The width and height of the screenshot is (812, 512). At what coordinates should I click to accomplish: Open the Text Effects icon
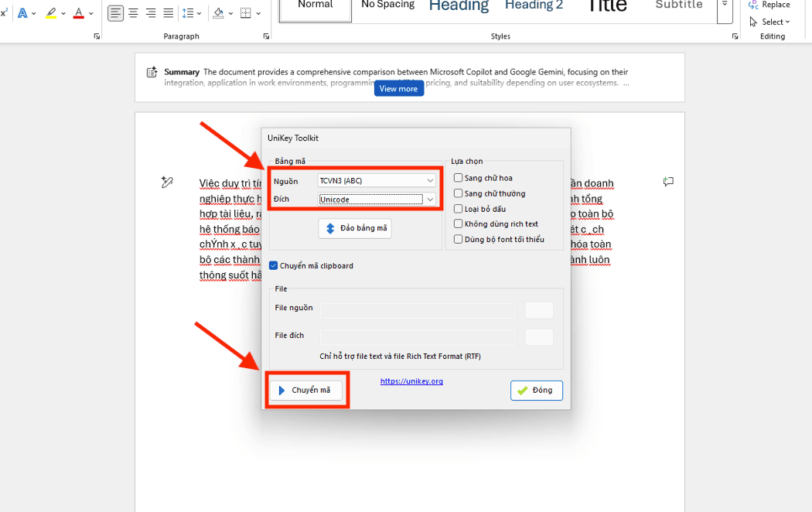tap(22, 12)
